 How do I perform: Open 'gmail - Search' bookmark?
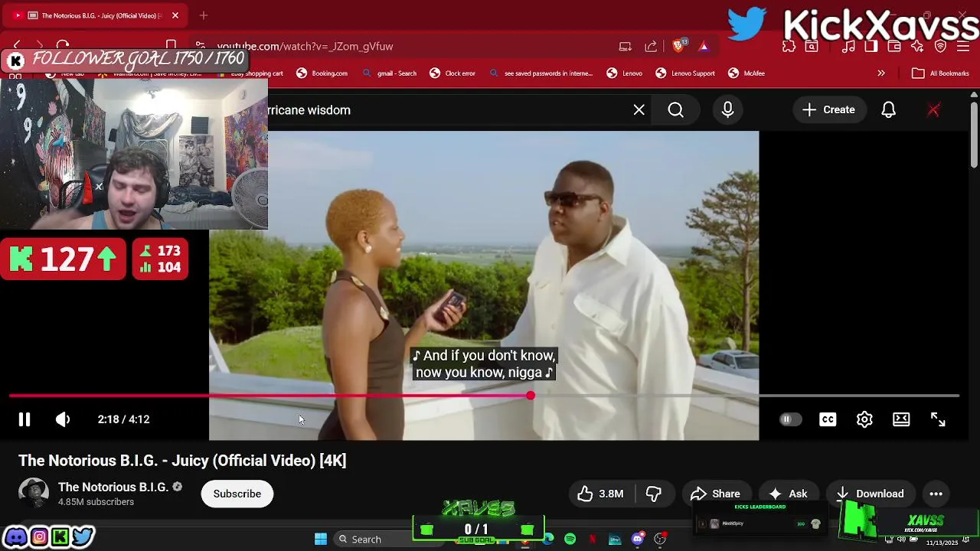(390, 73)
